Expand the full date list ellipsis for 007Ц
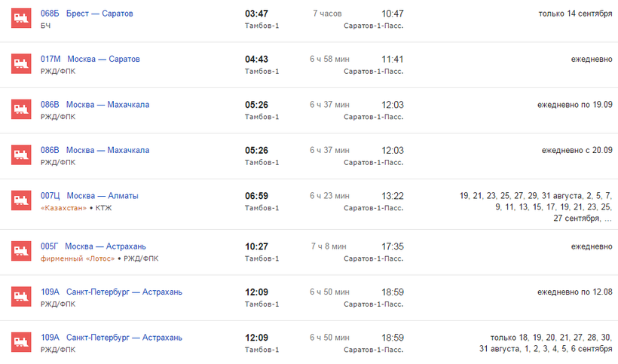The image size is (618, 364). click(607, 219)
